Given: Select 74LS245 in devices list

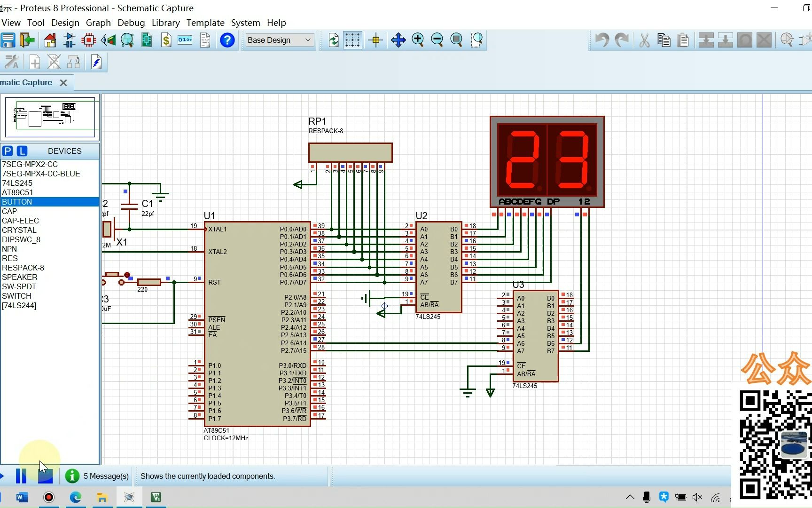Looking at the screenshot, I should [x=50, y=183].
